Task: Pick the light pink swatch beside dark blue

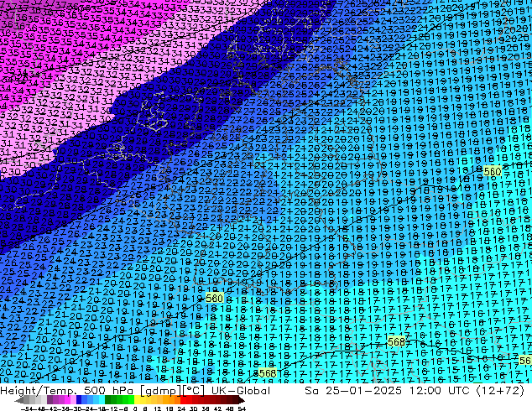Action: (73, 400)
